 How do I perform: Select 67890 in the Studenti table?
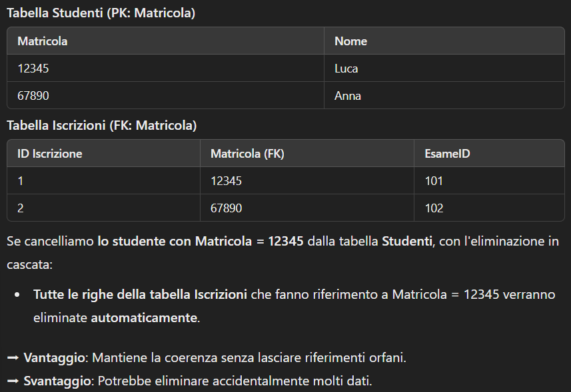pyautogui.click(x=33, y=96)
